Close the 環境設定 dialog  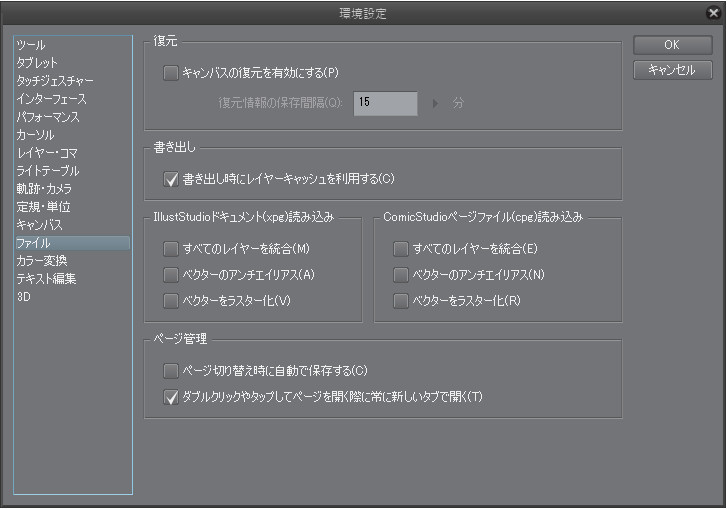coord(714,13)
